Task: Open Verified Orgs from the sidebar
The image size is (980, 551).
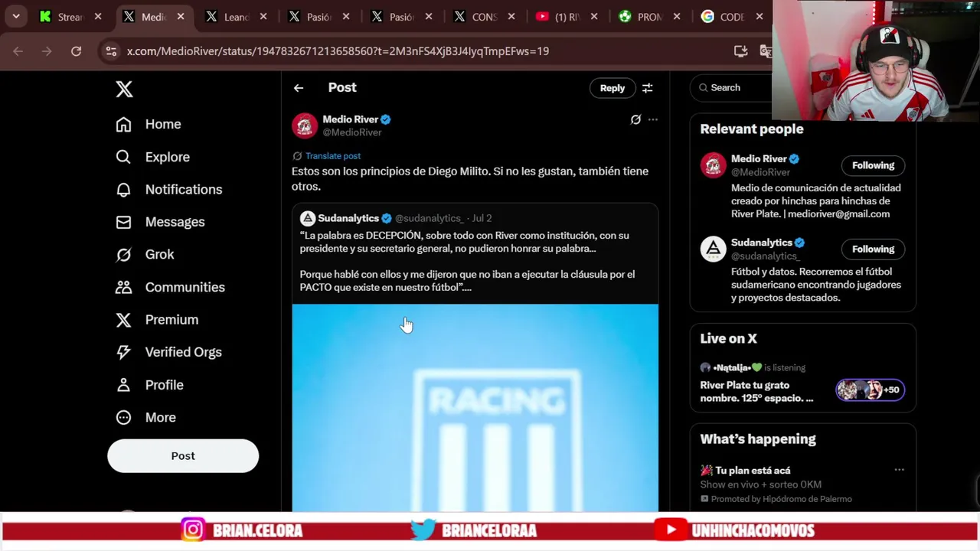Action: point(168,352)
